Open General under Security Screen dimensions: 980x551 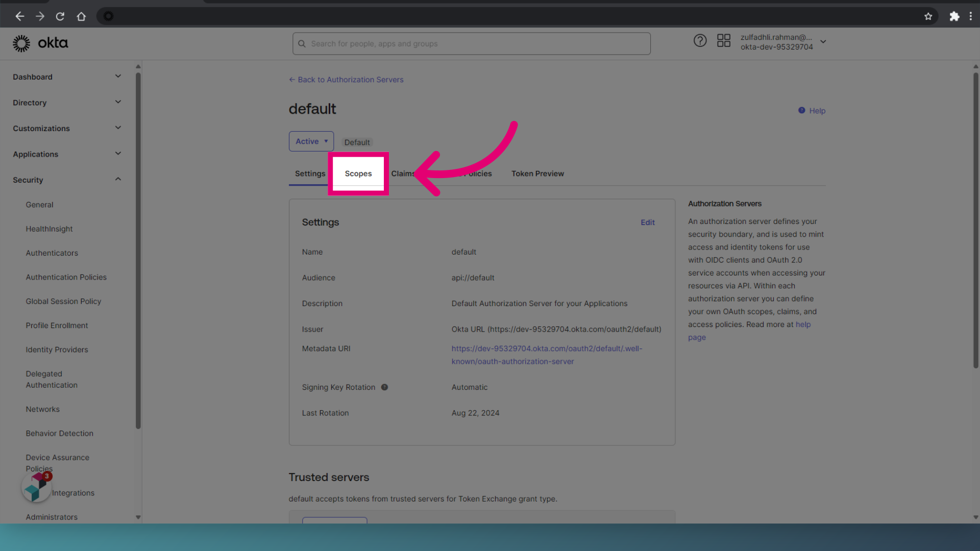(39, 205)
